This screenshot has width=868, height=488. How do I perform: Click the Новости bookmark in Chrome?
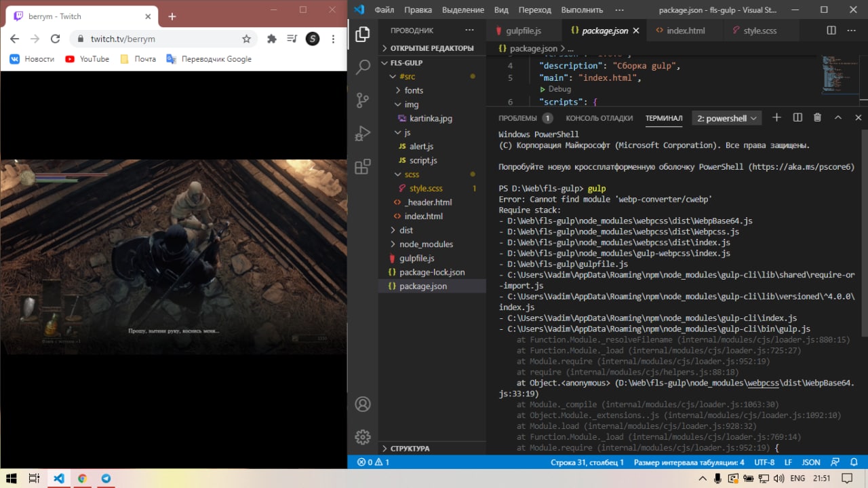tap(32, 59)
